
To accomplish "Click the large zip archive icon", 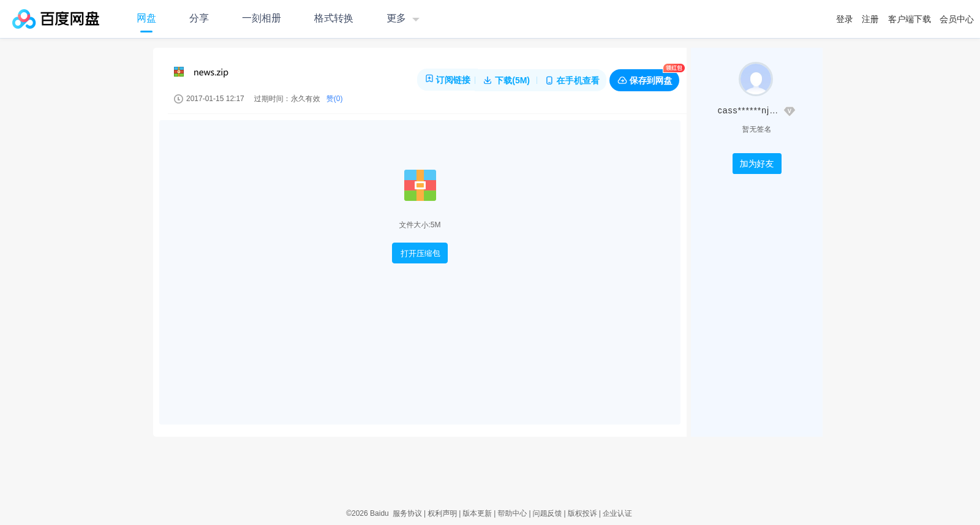I will click(420, 185).
